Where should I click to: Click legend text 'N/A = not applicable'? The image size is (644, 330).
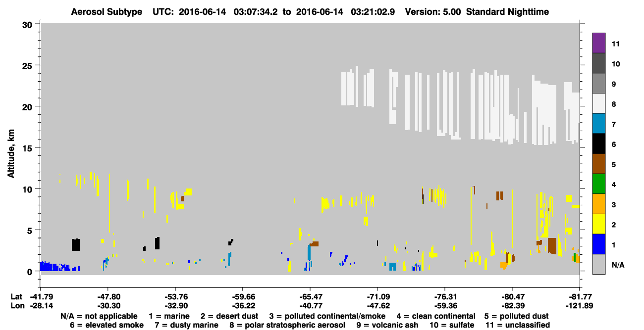99,316
